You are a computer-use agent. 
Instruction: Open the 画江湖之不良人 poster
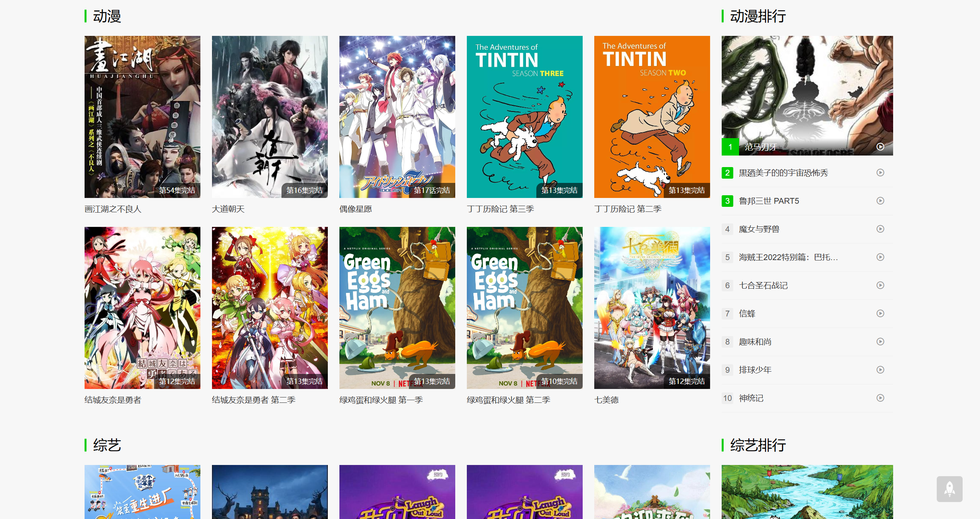coord(142,117)
